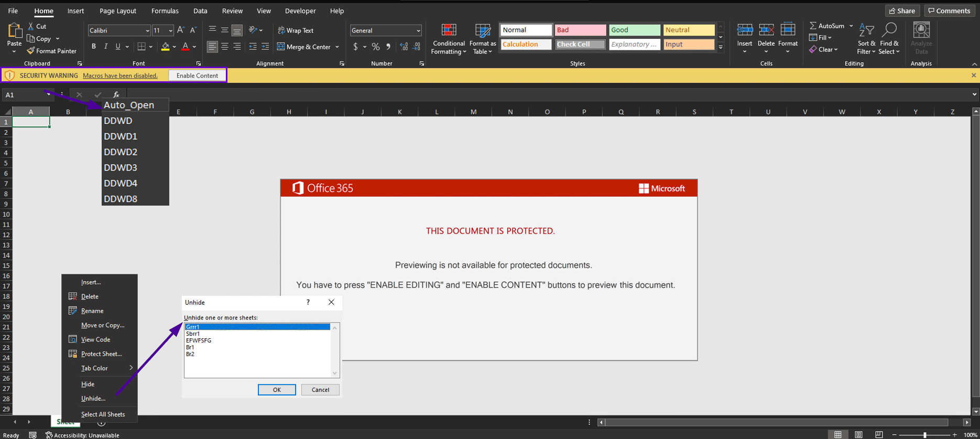Increase decimal places
980x439 pixels.
click(x=404, y=47)
